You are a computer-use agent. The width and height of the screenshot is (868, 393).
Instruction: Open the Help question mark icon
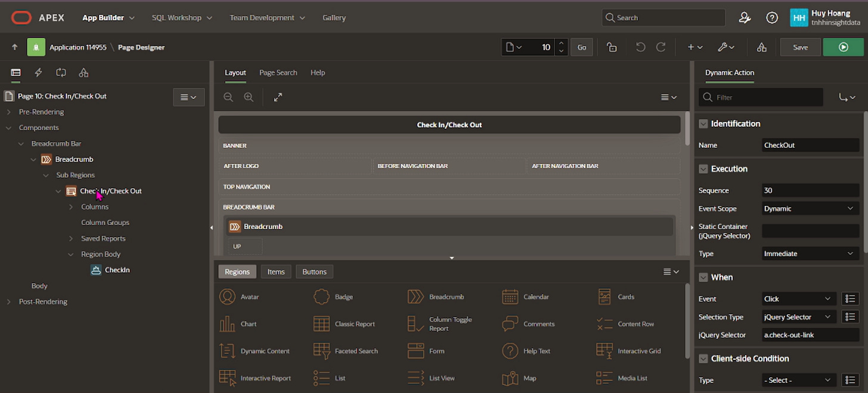(772, 18)
